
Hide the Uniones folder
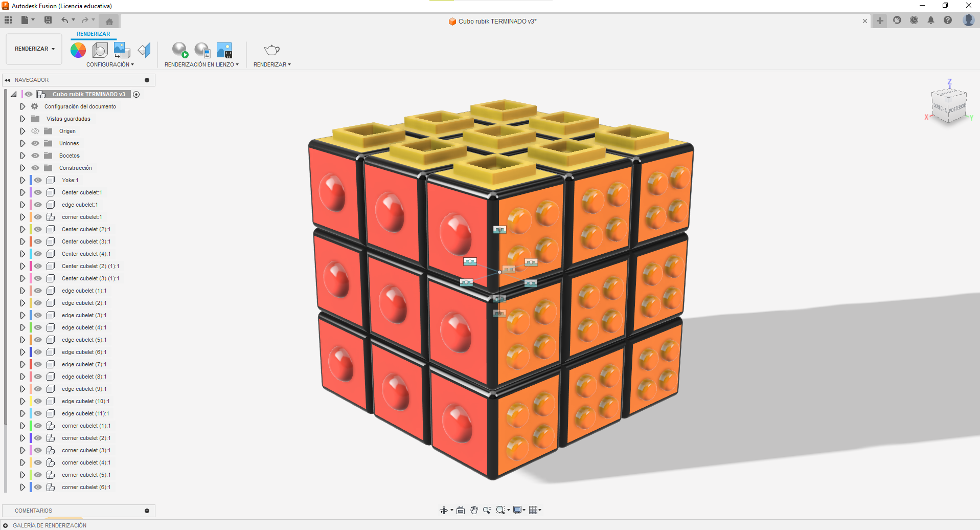pyautogui.click(x=35, y=143)
